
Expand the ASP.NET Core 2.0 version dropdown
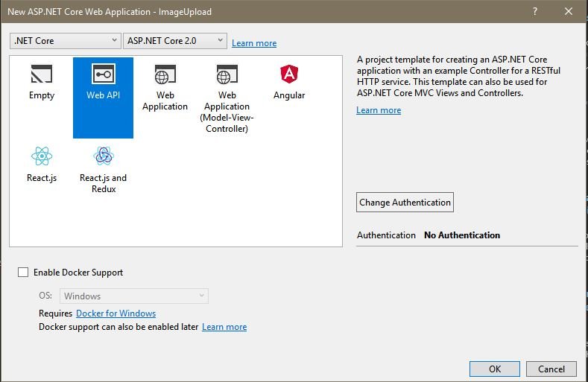tap(175, 40)
